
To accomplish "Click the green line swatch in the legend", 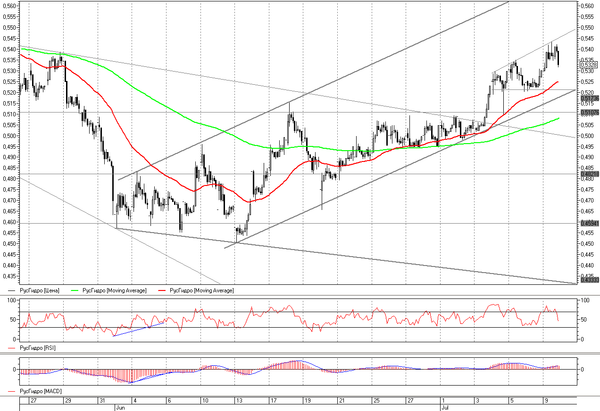I will click(x=76, y=291).
